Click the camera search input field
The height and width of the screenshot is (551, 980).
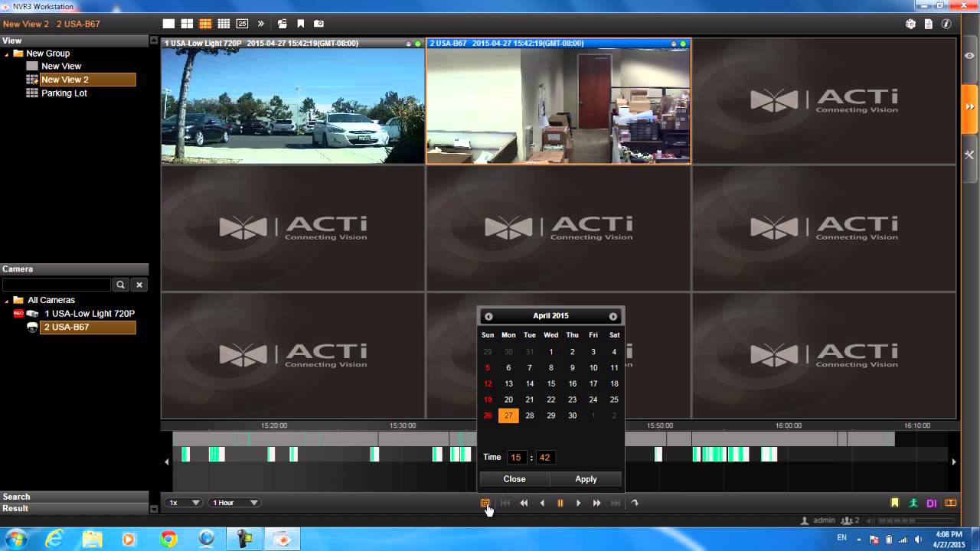point(57,285)
